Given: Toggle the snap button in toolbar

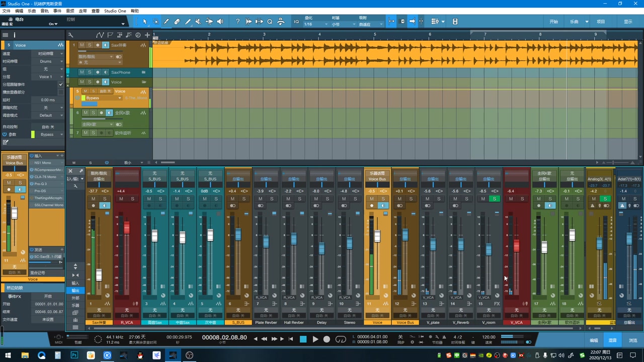Looking at the screenshot, I should 391,22.
